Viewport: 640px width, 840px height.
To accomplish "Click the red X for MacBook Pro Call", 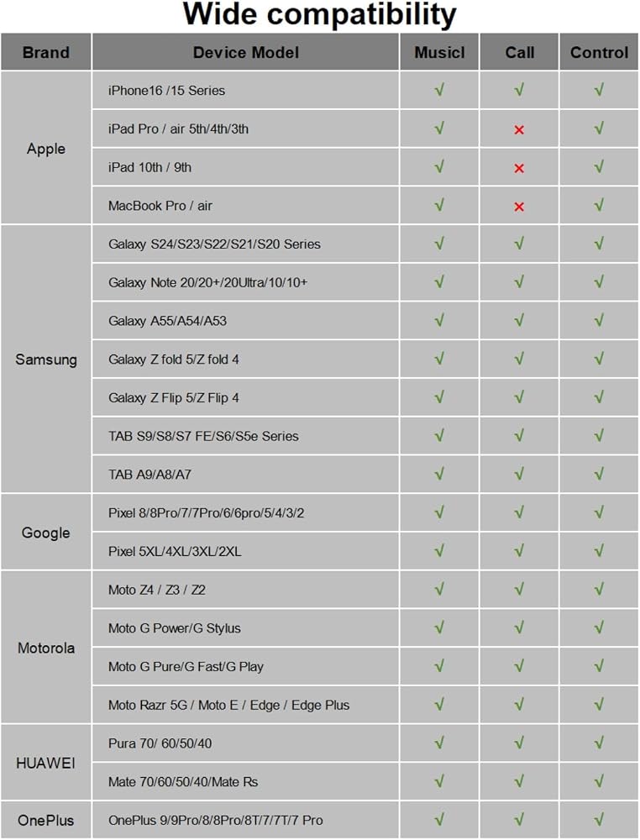I will point(519,207).
